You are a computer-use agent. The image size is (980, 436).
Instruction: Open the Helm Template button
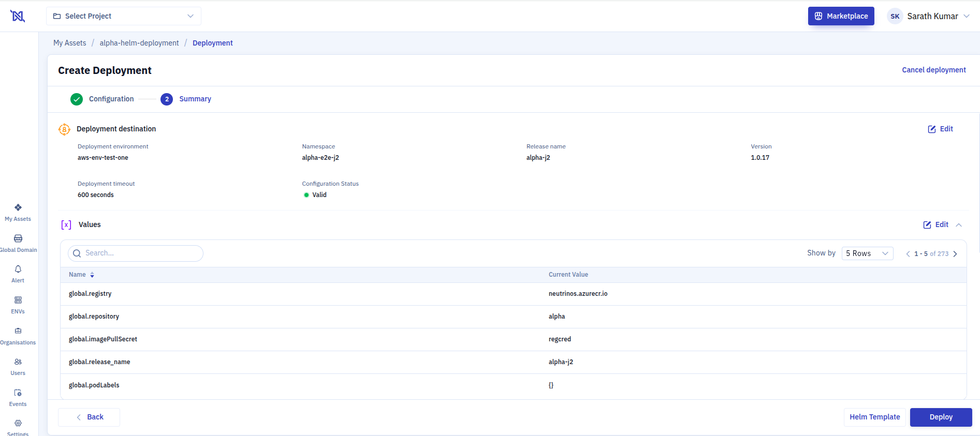point(875,417)
